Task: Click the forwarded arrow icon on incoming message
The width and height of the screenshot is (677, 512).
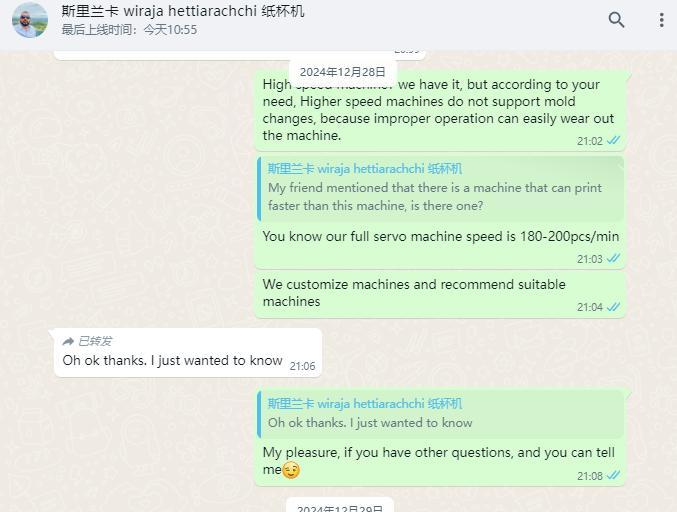Action: (68, 341)
